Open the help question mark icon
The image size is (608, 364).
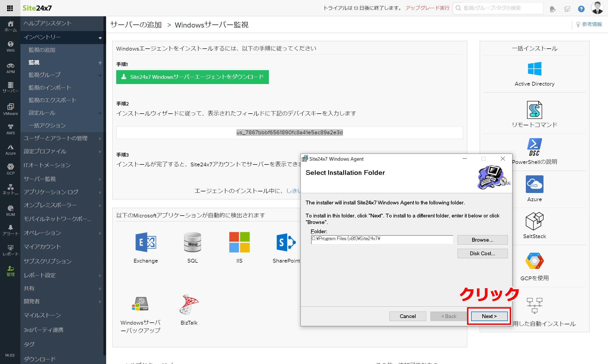click(x=581, y=9)
